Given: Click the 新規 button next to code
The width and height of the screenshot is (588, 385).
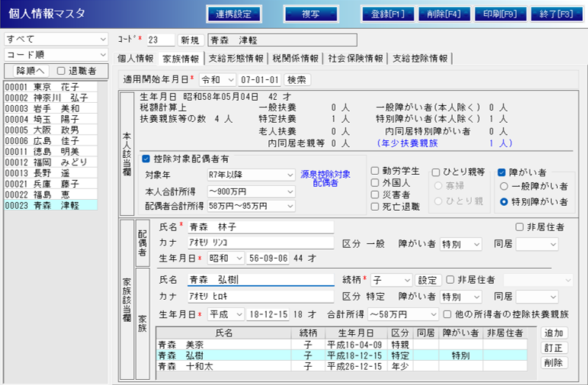Looking at the screenshot, I should coord(190,40).
